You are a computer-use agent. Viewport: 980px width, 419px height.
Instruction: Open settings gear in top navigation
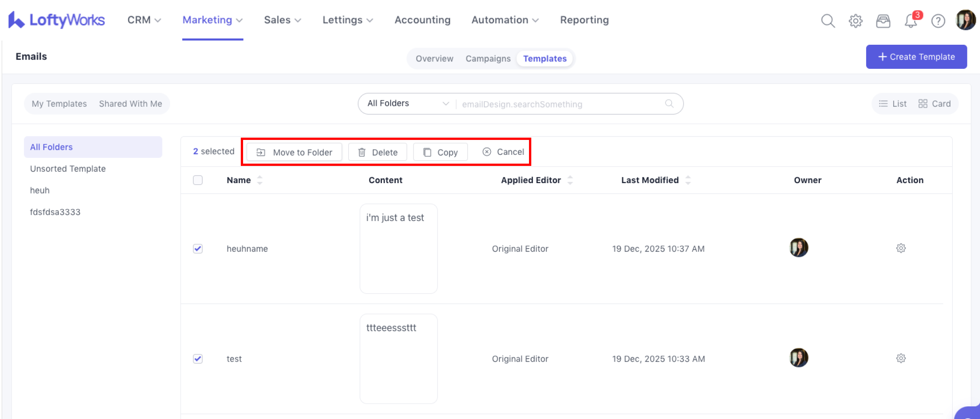point(855,21)
